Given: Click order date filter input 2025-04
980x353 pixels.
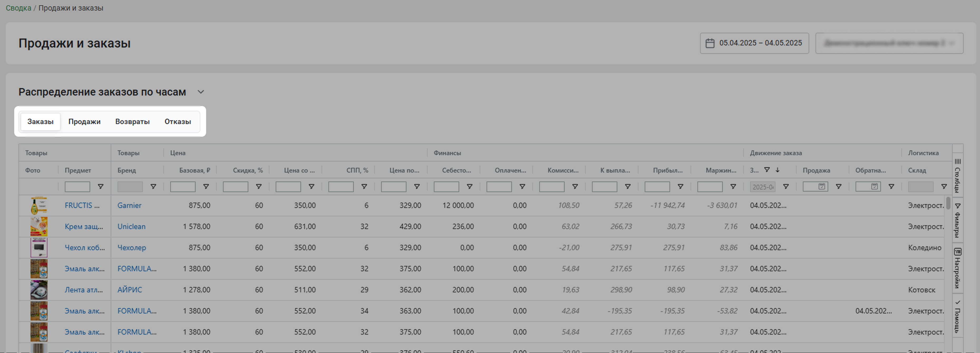Looking at the screenshot, I should (762, 187).
